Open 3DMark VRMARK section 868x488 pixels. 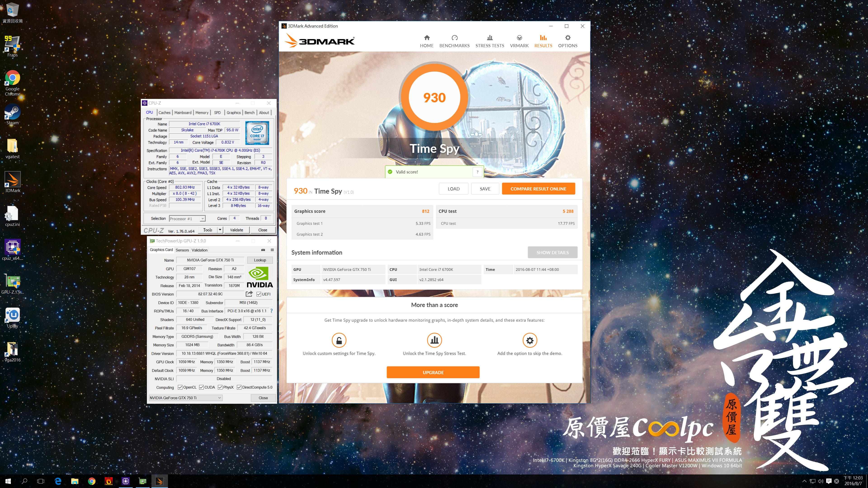[519, 41]
